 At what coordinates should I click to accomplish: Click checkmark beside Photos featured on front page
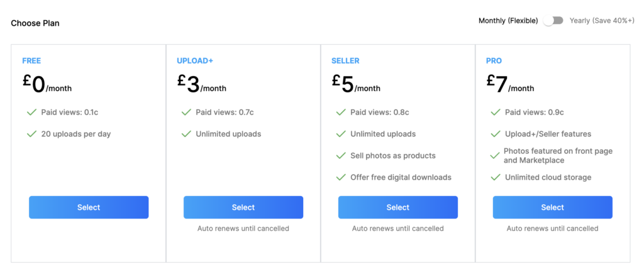[x=496, y=156]
